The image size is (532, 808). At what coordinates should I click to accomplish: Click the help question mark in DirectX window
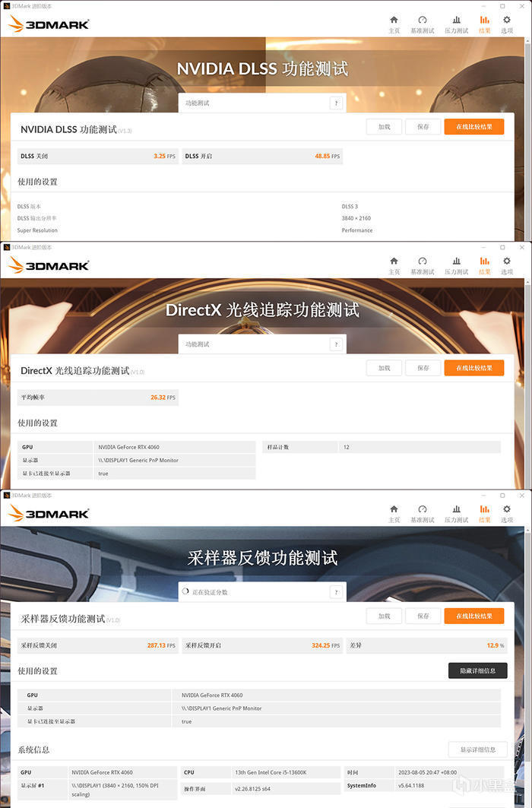pyautogui.click(x=336, y=344)
